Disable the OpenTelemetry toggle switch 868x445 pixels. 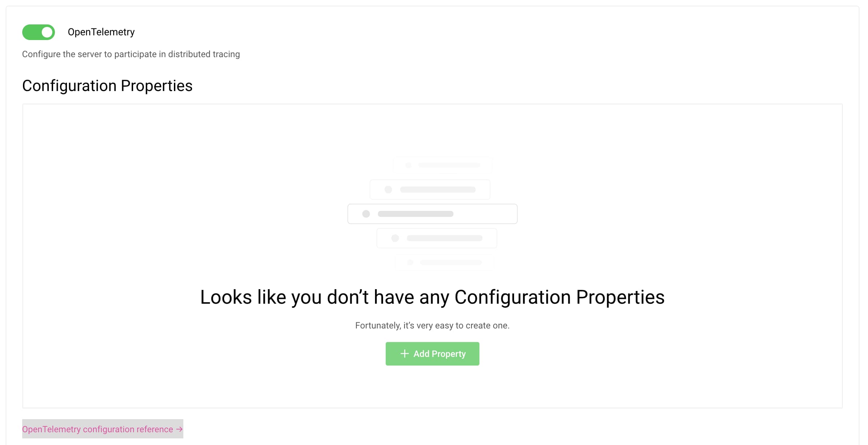tap(39, 32)
